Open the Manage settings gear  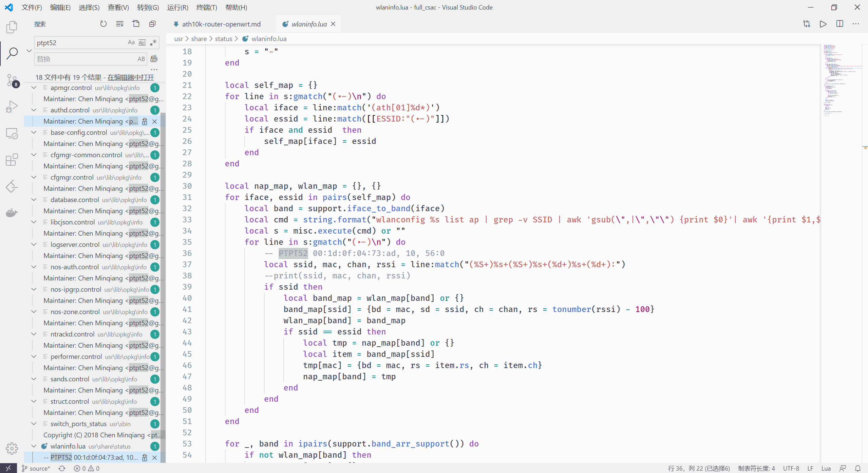point(12,448)
